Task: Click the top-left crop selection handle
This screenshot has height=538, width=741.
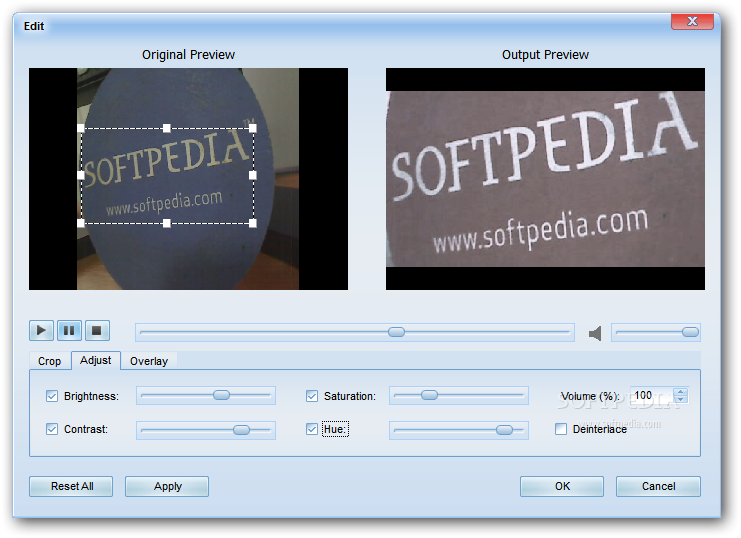Action: click(81, 128)
